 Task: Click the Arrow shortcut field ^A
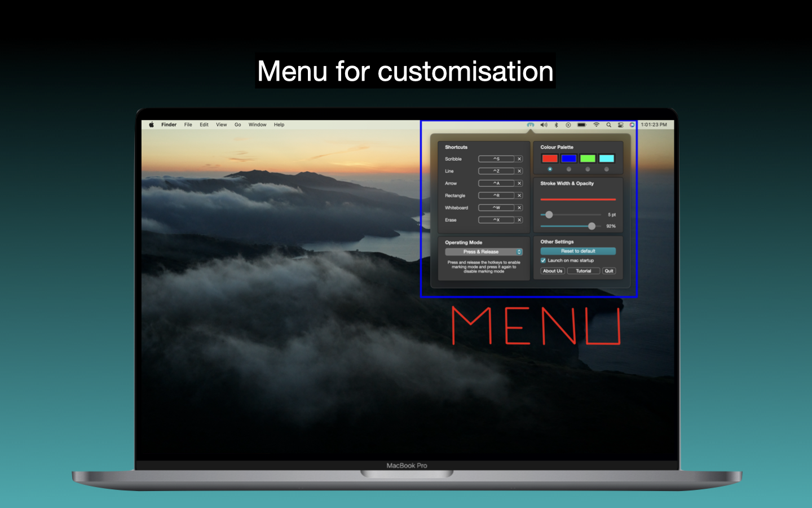pos(496,183)
